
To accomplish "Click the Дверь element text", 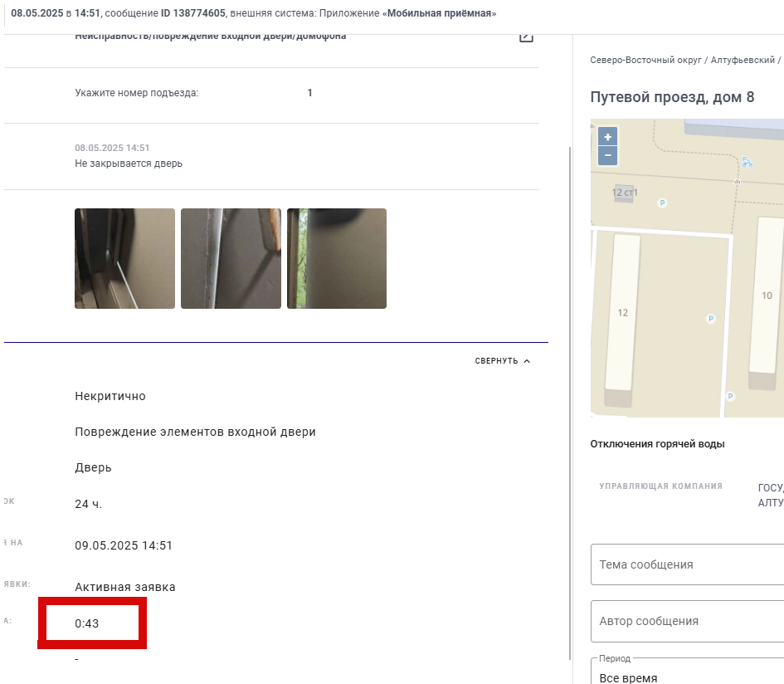I will (x=93, y=467).
